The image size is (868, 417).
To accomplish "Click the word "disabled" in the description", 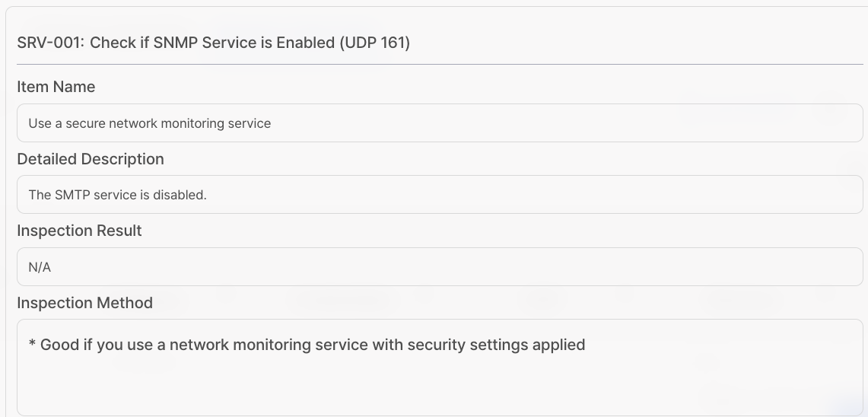I will click(x=180, y=195).
